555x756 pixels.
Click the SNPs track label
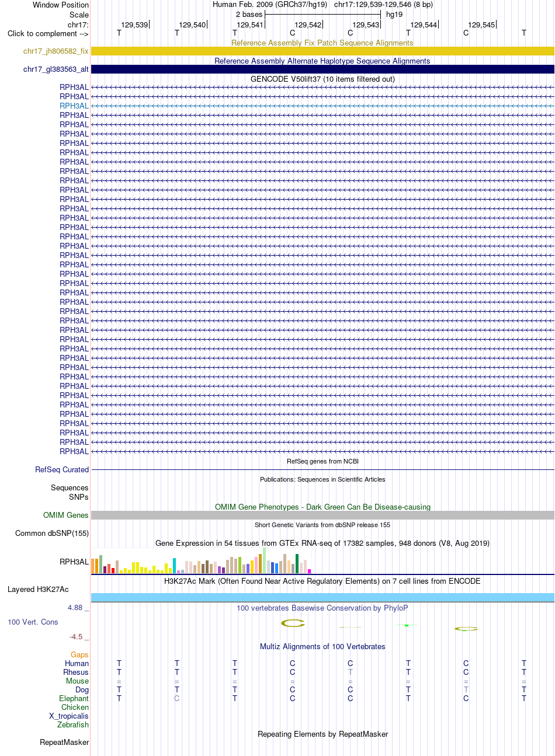point(79,497)
